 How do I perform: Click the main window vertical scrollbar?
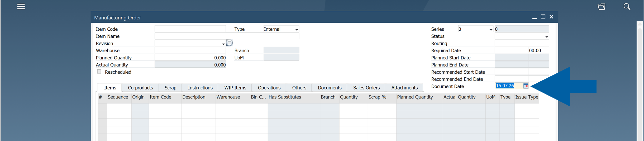click(x=640, y=81)
